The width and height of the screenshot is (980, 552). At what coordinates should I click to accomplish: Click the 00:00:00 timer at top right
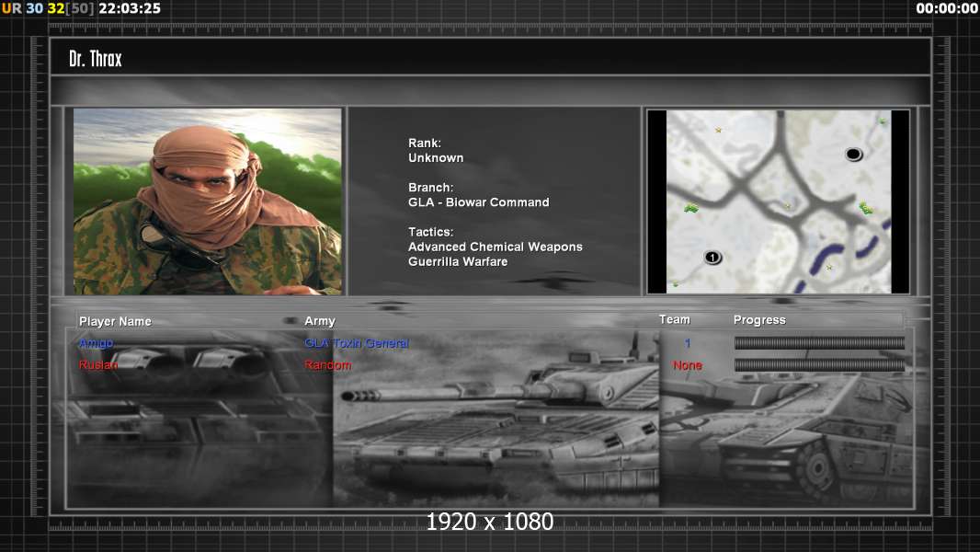pyautogui.click(x=946, y=8)
